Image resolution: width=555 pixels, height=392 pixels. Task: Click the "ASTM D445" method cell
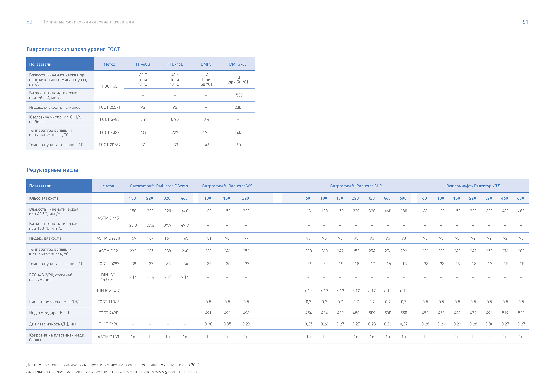[x=108, y=218]
